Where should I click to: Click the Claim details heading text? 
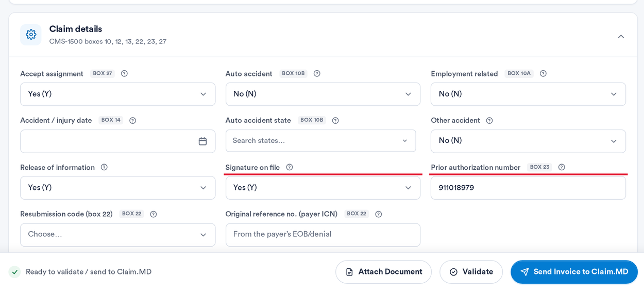point(76,29)
